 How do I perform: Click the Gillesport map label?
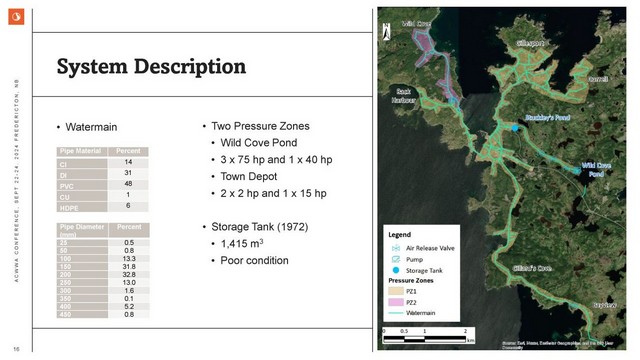530,43
